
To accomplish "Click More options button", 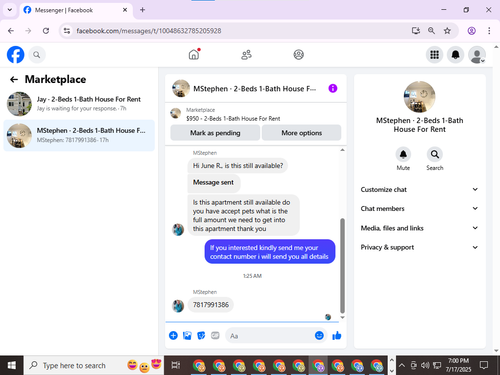I will pos(301,133).
